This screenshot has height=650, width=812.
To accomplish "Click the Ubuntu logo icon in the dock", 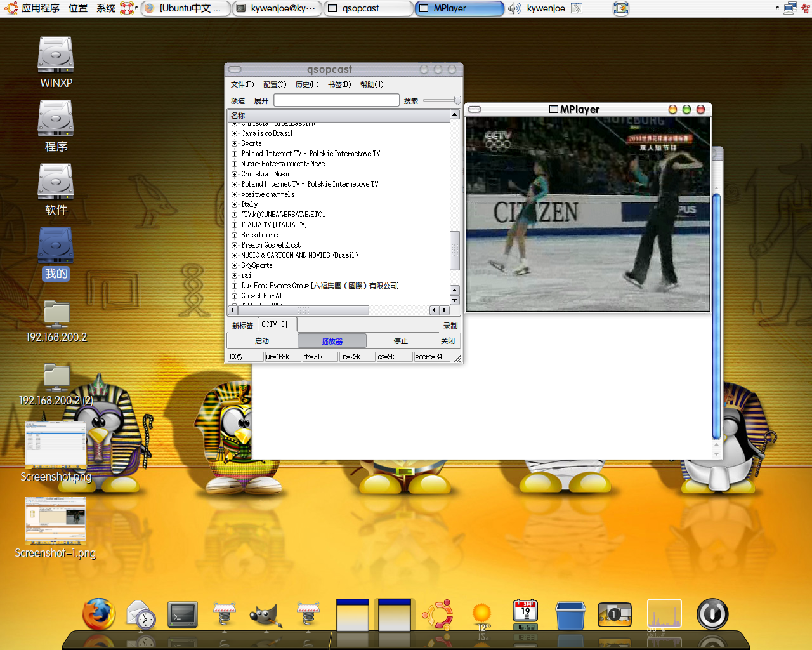I will (x=438, y=614).
